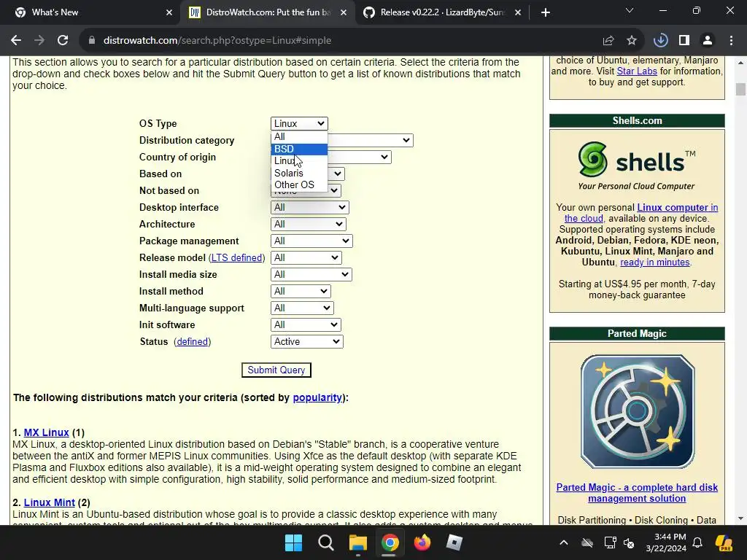This screenshot has height=560, width=747.
Task: Open the Package management dropdown
Action: (x=311, y=241)
